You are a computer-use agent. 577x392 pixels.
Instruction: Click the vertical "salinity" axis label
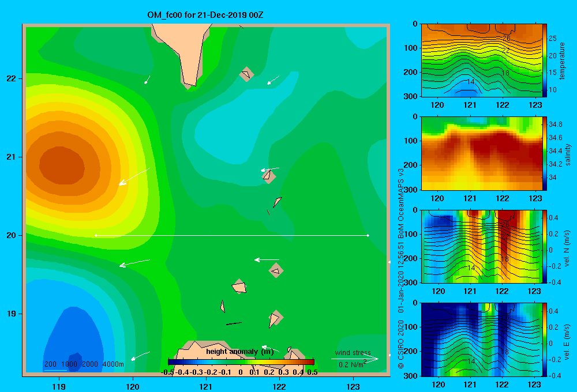point(568,154)
